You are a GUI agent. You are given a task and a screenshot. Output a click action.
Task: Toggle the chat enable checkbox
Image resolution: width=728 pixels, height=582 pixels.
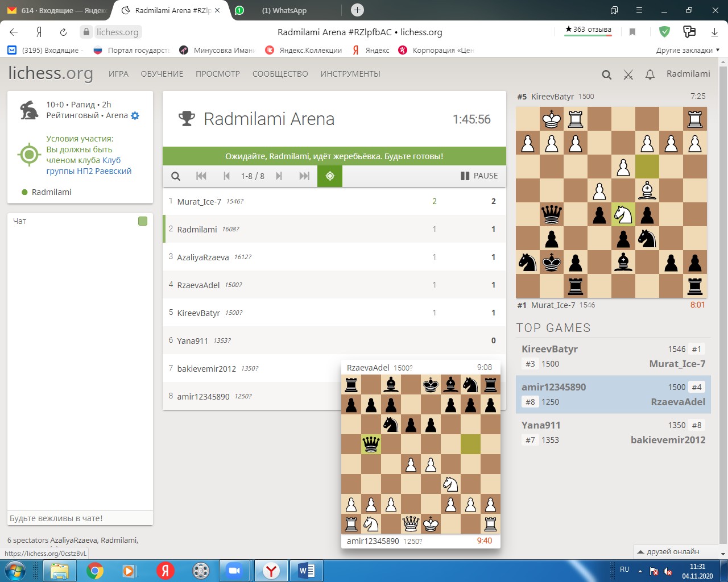143,221
